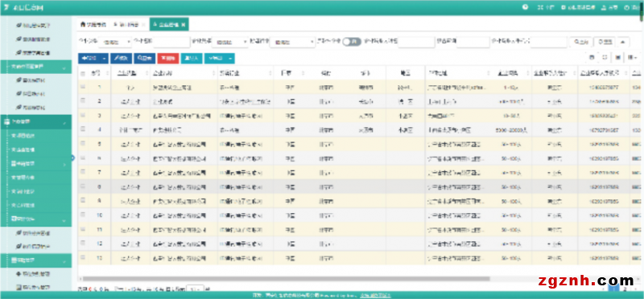Open the dropdown arrow attached to the add button

pyautogui.click(x=105, y=58)
